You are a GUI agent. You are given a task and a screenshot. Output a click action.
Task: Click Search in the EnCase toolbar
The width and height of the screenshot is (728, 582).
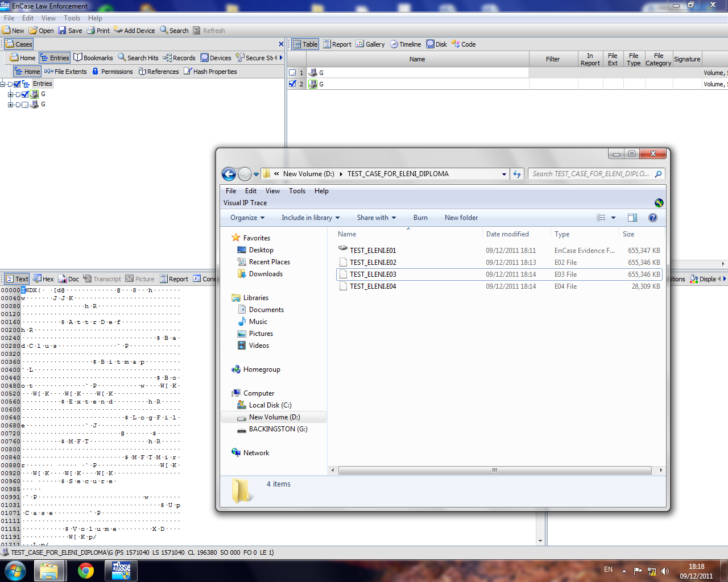point(174,31)
